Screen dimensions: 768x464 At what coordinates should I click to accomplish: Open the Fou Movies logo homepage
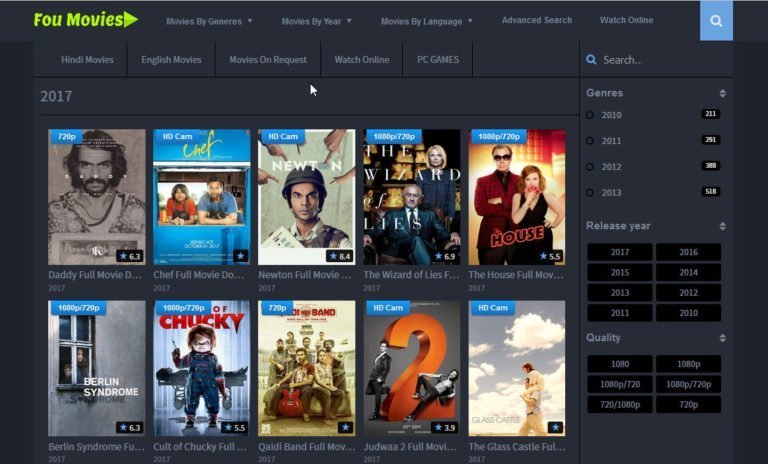pyautogui.click(x=86, y=20)
